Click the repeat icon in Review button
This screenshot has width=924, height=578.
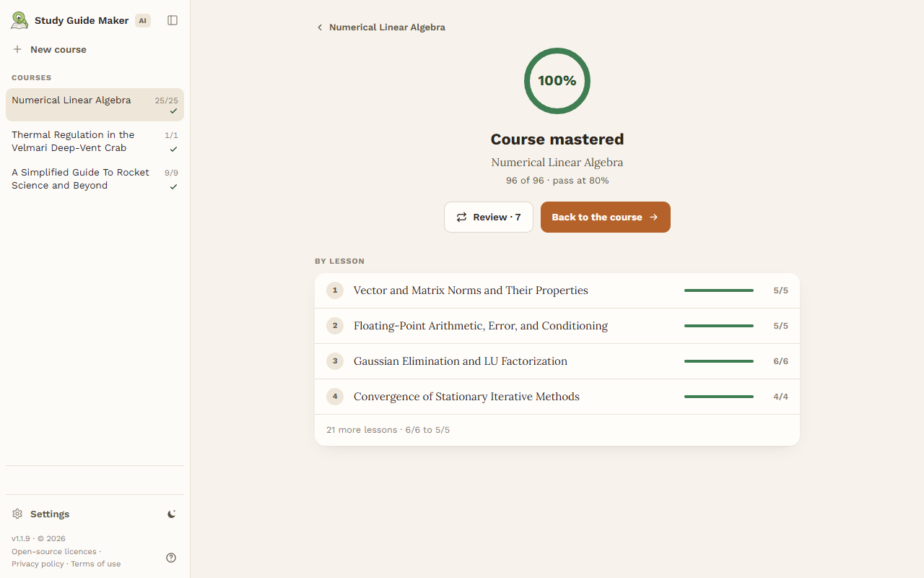coord(461,217)
